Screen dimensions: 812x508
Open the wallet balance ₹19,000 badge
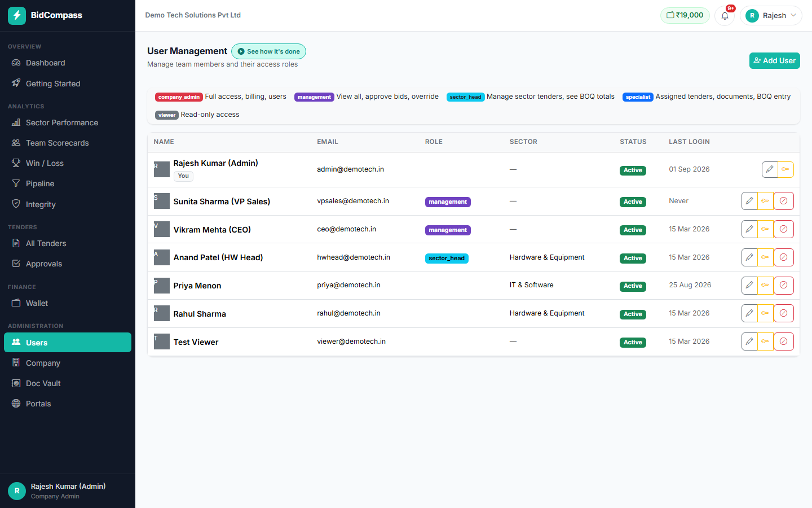[685, 15]
